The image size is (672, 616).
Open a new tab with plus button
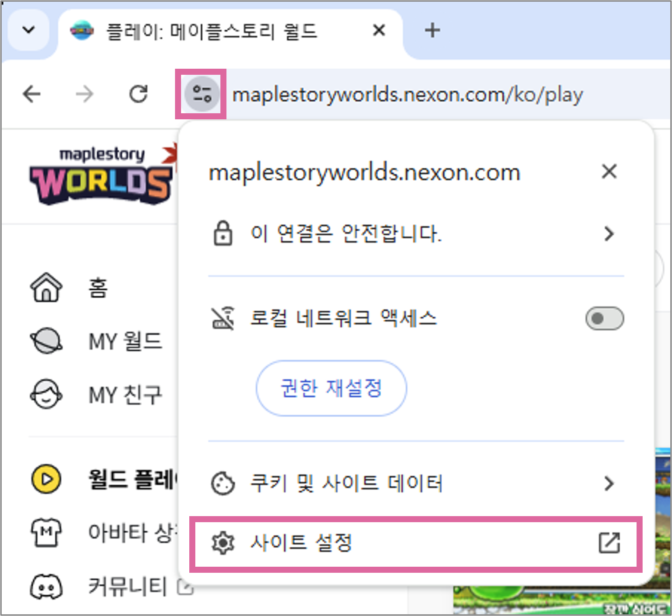pyautogui.click(x=432, y=30)
